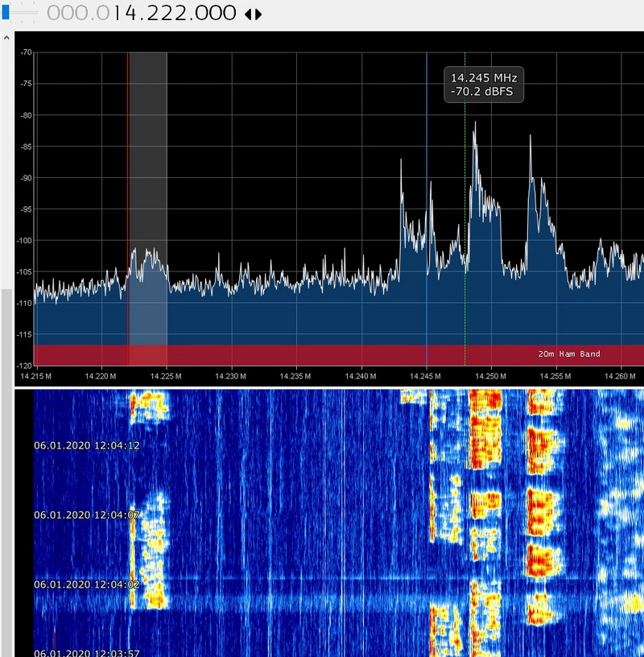644x657 pixels.
Task: Click the frequency display 14.222.000
Action: (x=142, y=13)
